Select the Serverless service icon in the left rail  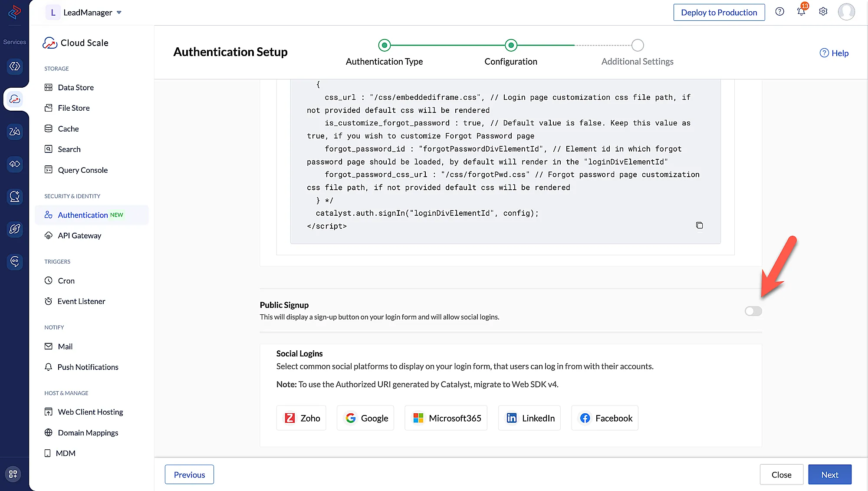[x=15, y=66]
